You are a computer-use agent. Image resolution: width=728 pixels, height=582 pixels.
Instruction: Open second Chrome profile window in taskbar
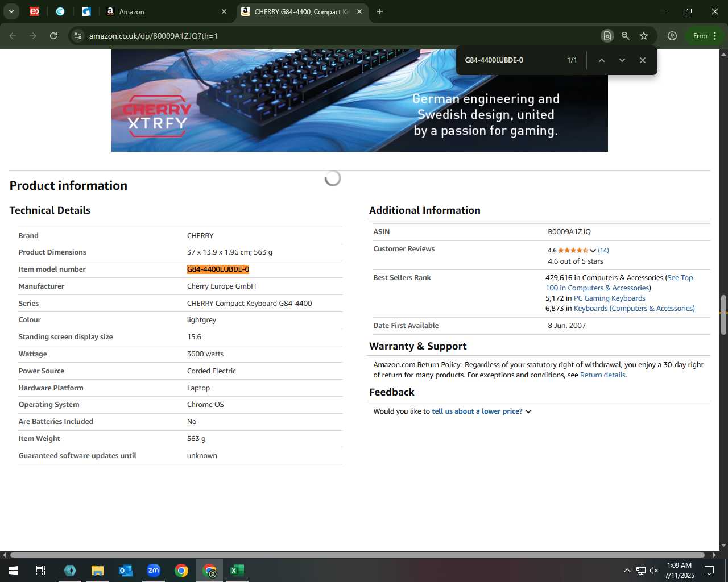[x=210, y=571]
